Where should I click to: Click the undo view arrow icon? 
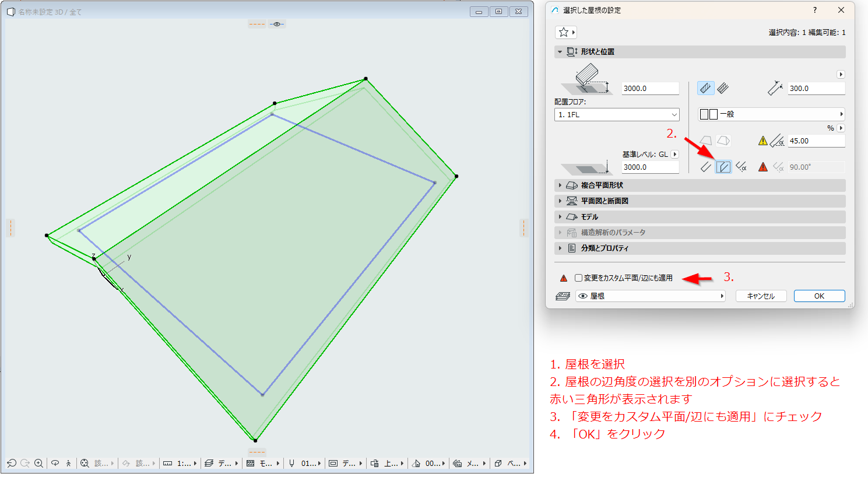12,463
